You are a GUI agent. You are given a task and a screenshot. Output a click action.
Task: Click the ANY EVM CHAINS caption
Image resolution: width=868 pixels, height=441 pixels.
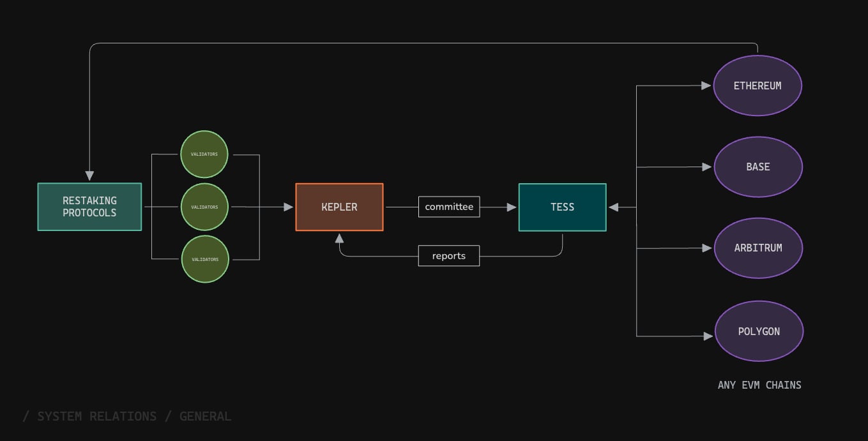click(759, 385)
